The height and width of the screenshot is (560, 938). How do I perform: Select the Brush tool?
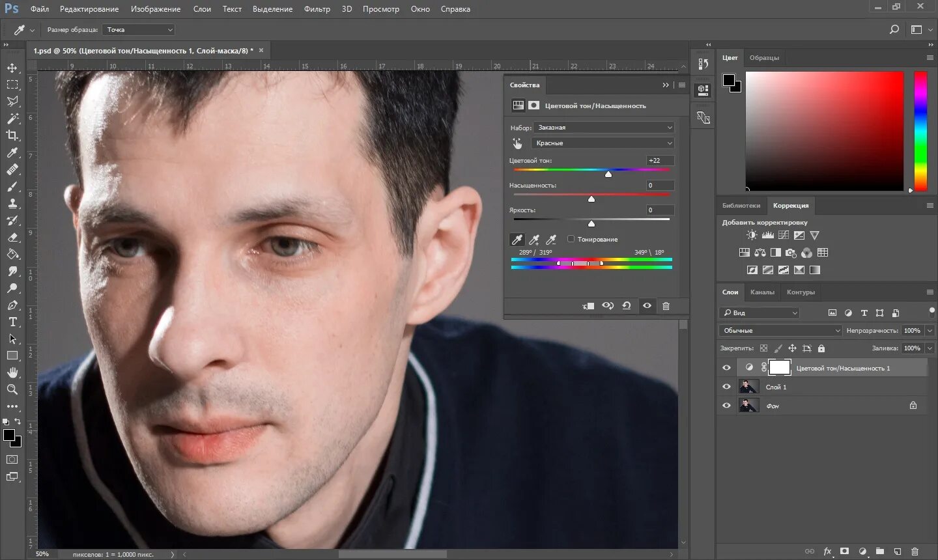[12, 186]
